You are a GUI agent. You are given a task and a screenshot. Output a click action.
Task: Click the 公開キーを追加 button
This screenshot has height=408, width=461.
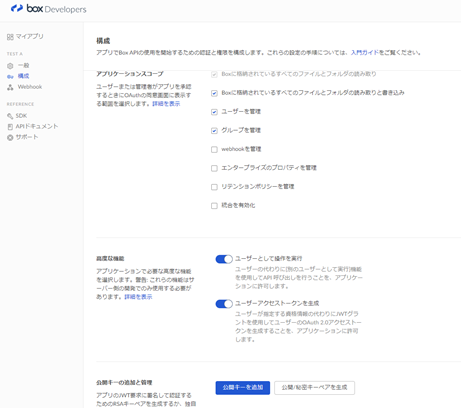click(x=243, y=388)
